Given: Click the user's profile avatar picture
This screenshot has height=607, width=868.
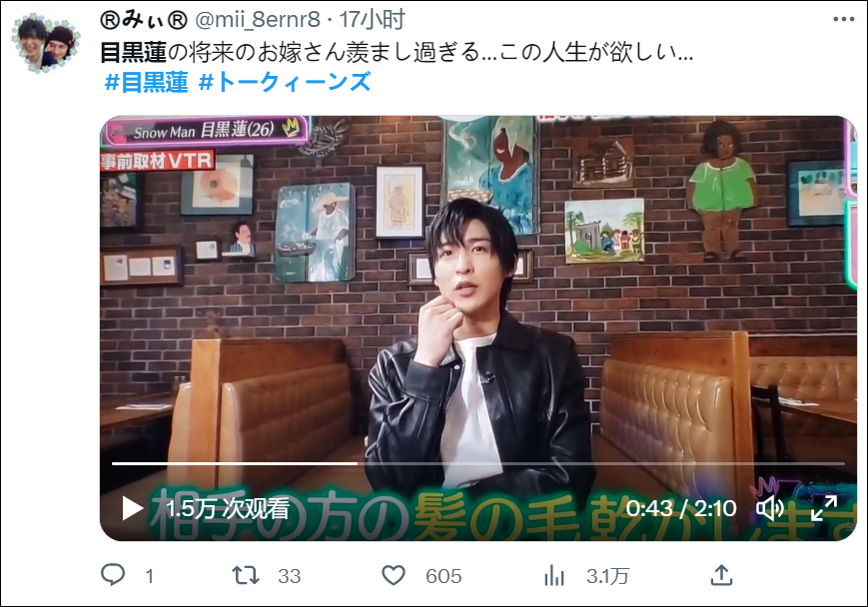Looking at the screenshot, I should 46,43.
